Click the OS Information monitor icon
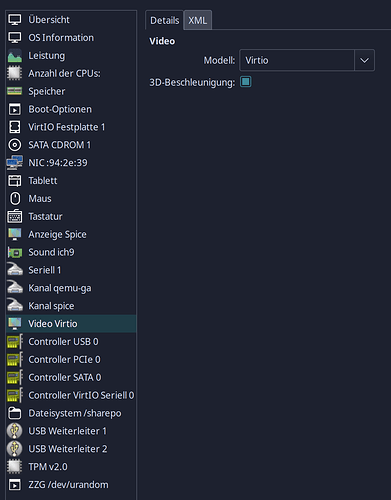The image size is (391, 500). [x=15, y=38]
